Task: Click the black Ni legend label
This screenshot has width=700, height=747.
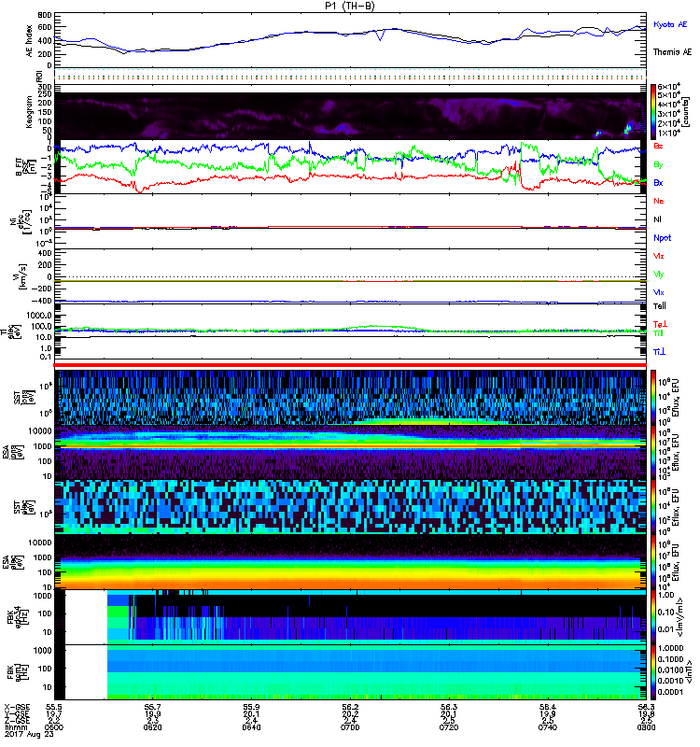Action: click(x=657, y=219)
